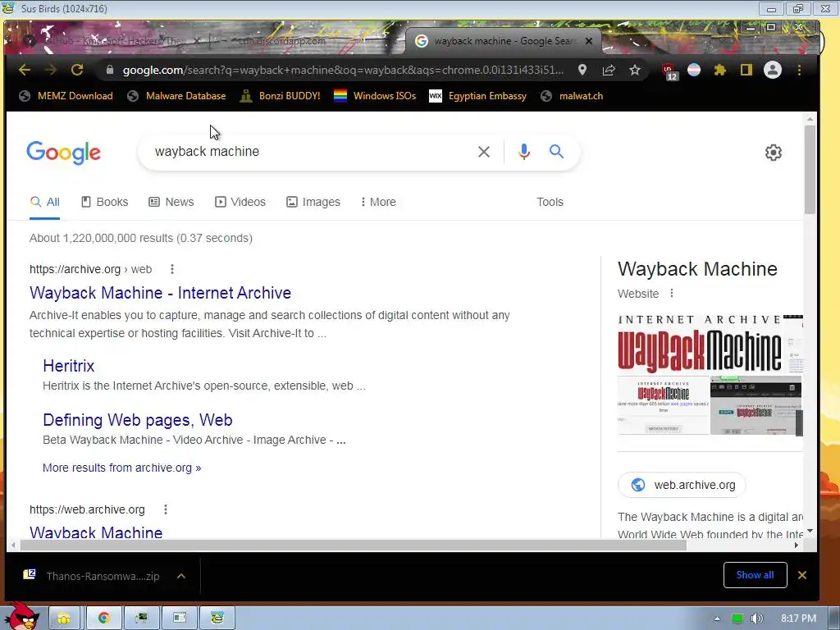Click the address bar URL
Viewport: 840px width, 630px height.
tap(343, 71)
